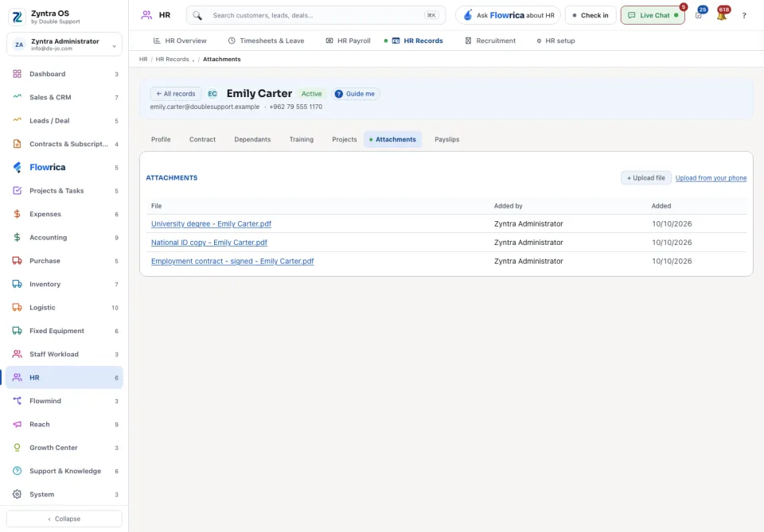Open Reach module in sidebar
The width and height of the screenshot is (764, 532).
coord(64,425)
